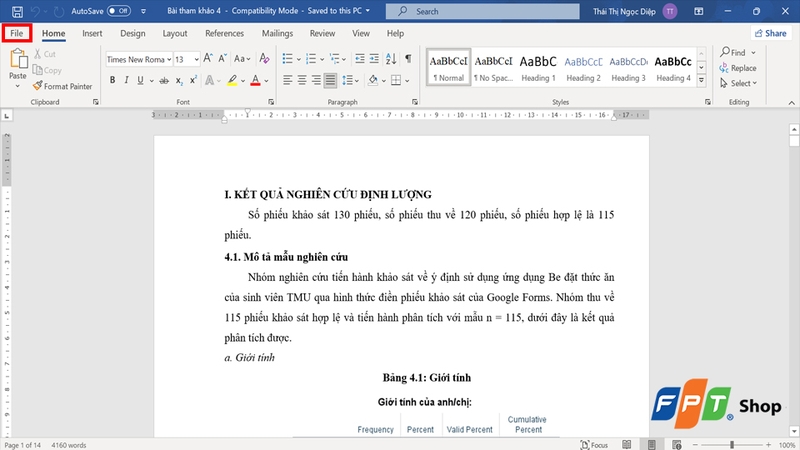Toggle AutoSave switch
This screenshot has height=450, width=800.
[118, 11]
